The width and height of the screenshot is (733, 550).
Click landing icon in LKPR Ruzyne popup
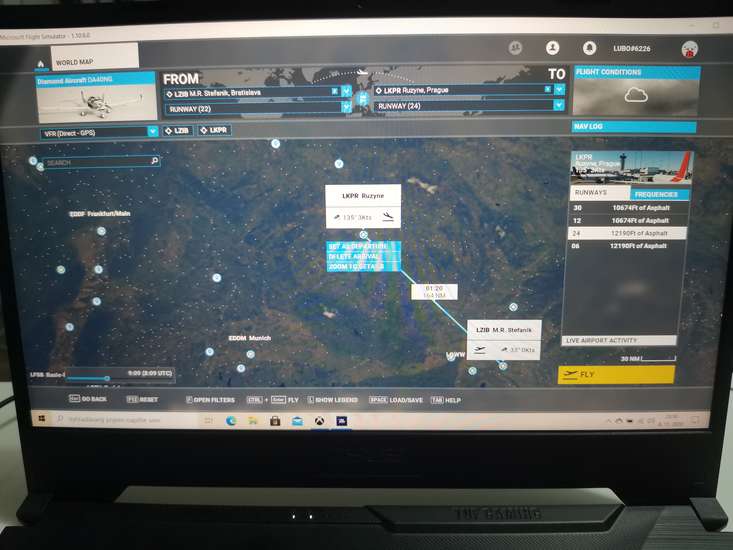tap(388, 216)
